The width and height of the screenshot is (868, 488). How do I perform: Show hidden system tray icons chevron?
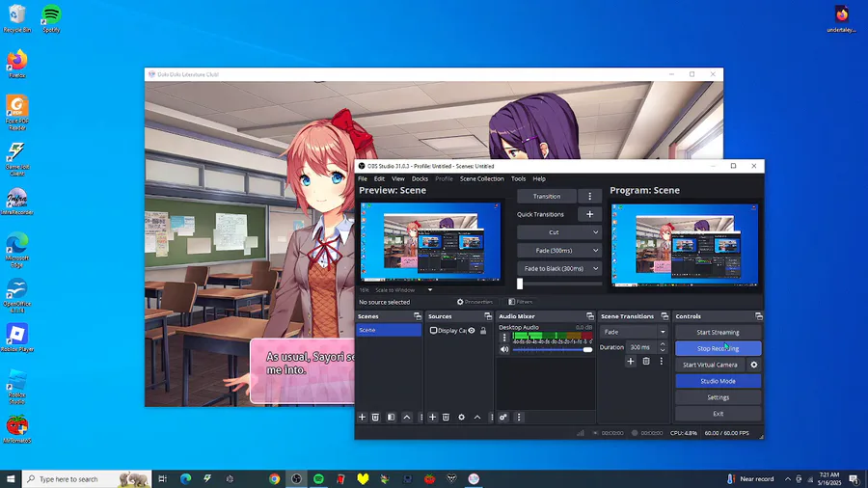(788, 479)
